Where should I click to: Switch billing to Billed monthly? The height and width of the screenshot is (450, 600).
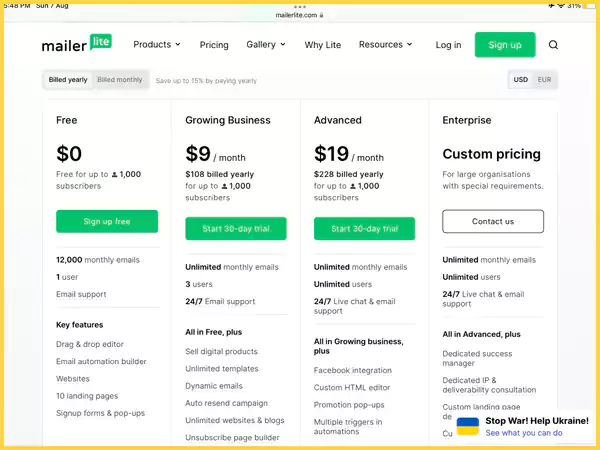coord(120,80)
